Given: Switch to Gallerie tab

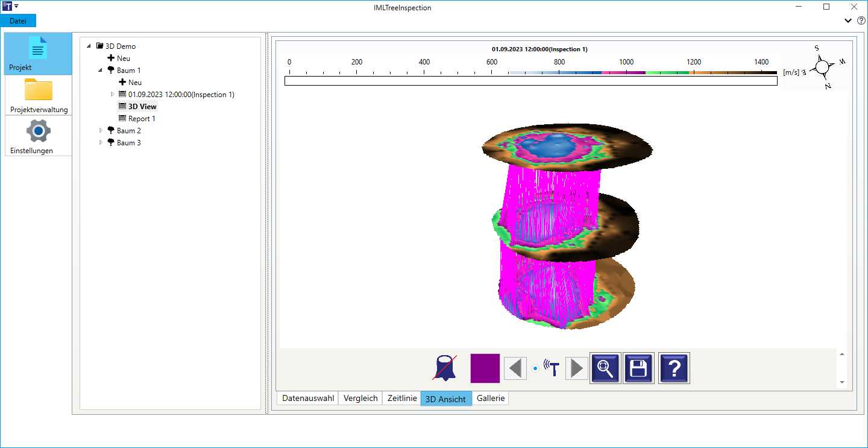Looking at the screenshot, I should (x=491, y=398).
